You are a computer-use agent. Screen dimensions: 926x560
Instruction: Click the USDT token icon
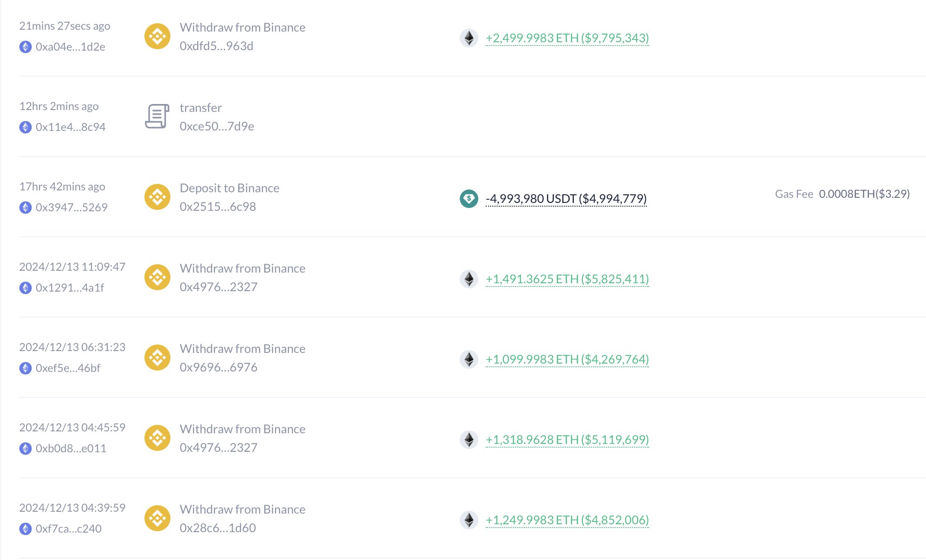pyautogui.click(x=469, y=199)
